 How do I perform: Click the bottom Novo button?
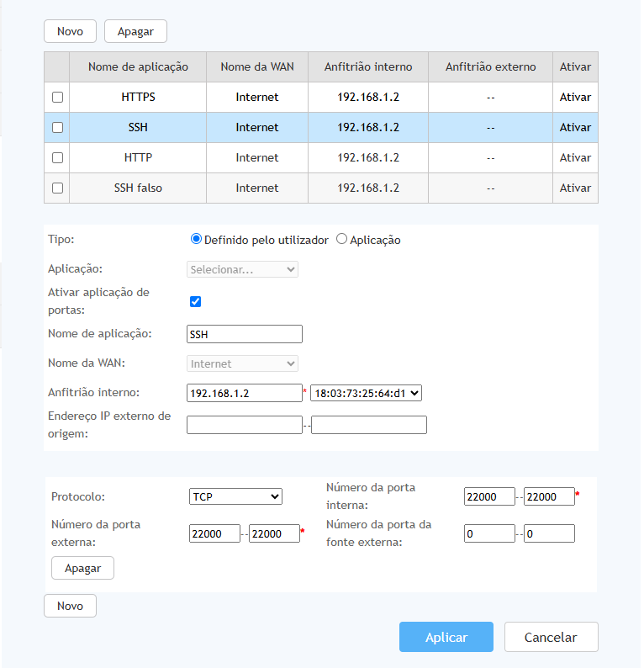click(x=70, y=606)
